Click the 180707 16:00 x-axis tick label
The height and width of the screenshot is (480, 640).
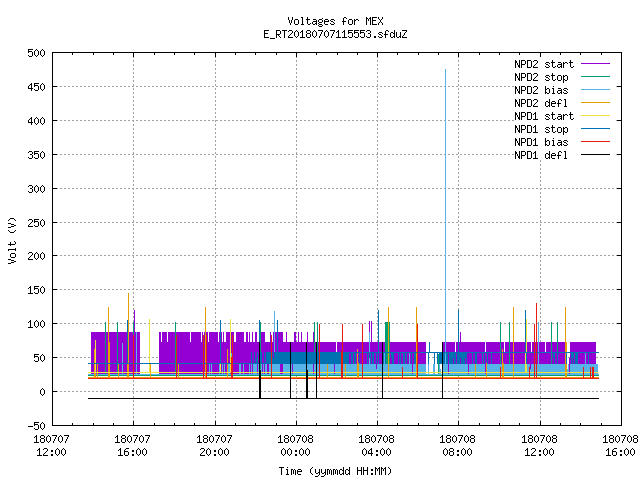tap(132, 446)
